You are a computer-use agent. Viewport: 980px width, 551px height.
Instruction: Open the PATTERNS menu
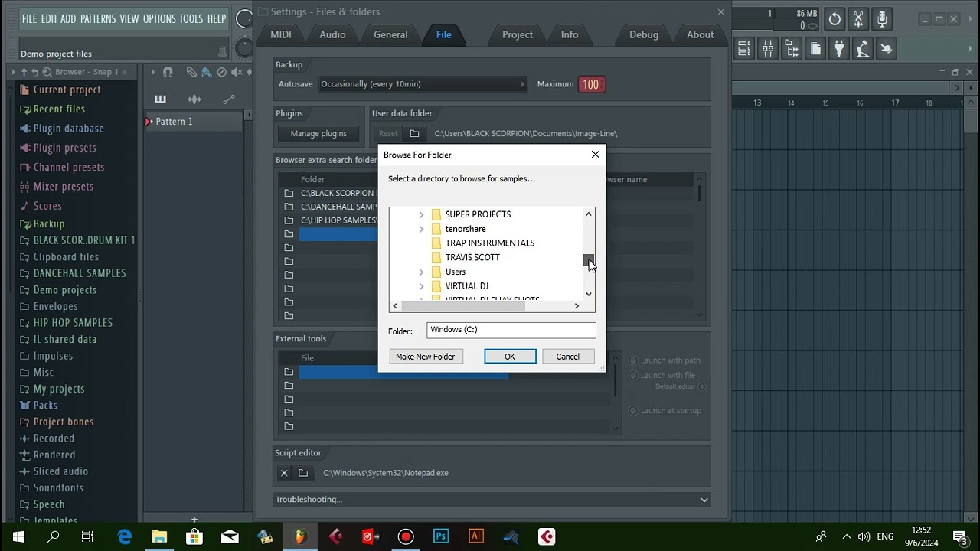click(x=98, y=19)
